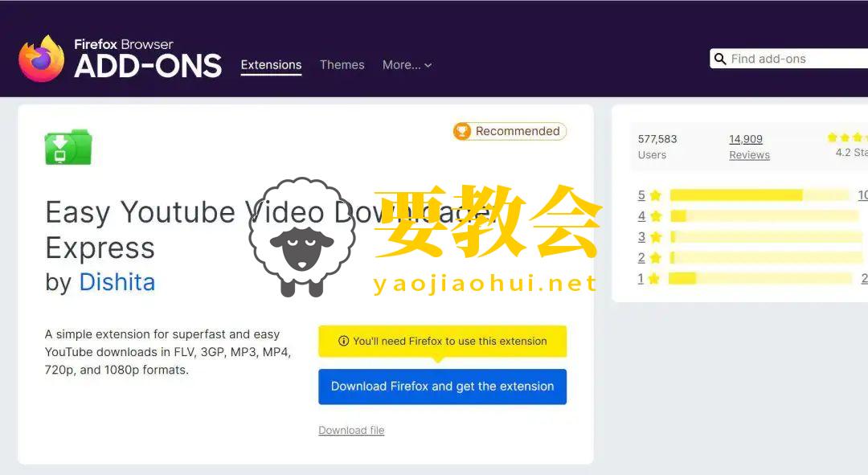
Task: Click the overall star rating icons
Action: click(x=847, y=137)
